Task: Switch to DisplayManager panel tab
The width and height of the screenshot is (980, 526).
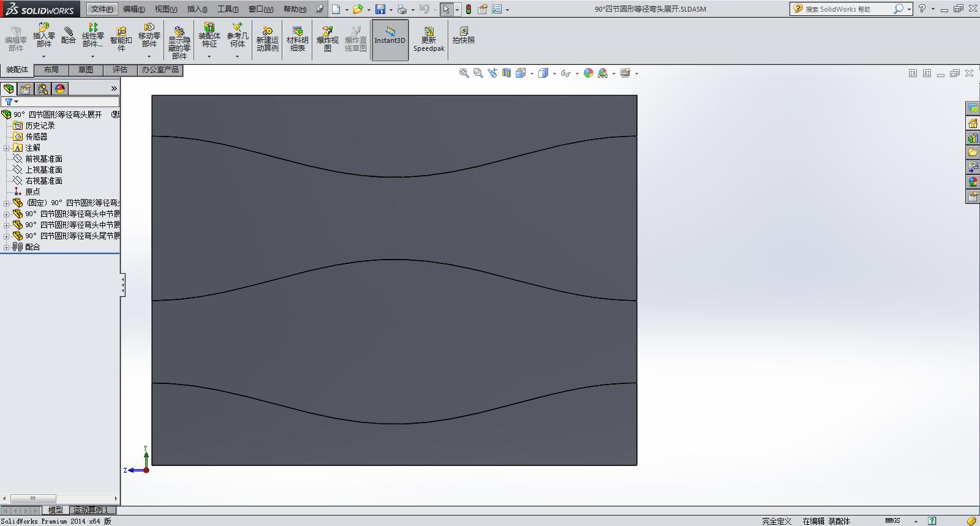Action: [x=60, y=89]
